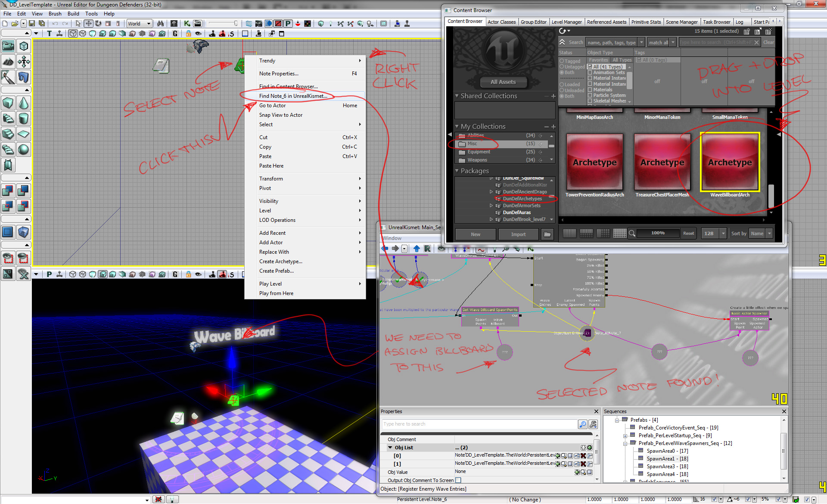
Task: Collapse the Shared Collections section
Action: (457, 96)
